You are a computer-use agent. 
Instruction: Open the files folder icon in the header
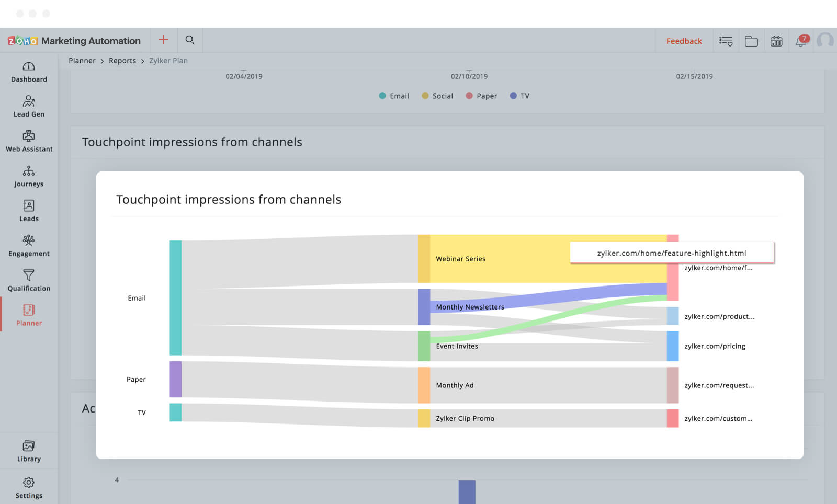(x=751, y=40)
